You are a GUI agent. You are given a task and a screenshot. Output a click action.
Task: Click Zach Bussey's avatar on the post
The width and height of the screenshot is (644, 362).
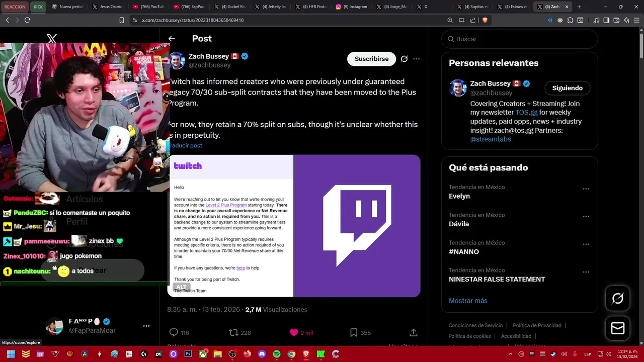coord(177,61)
